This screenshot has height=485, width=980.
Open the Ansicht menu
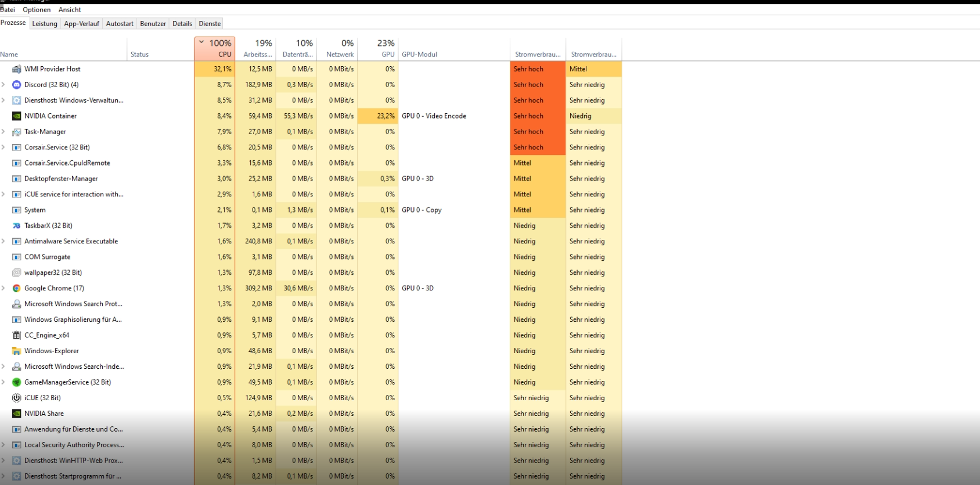(x=70, y=10)
